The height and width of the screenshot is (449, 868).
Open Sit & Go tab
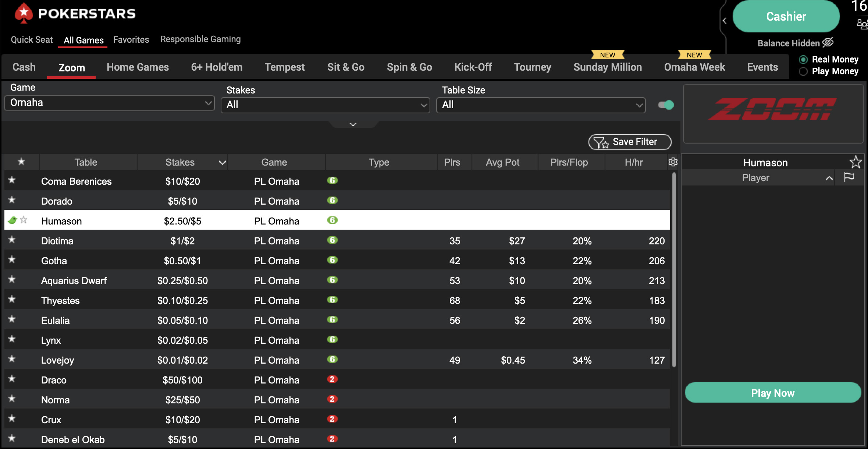point(346,67)
